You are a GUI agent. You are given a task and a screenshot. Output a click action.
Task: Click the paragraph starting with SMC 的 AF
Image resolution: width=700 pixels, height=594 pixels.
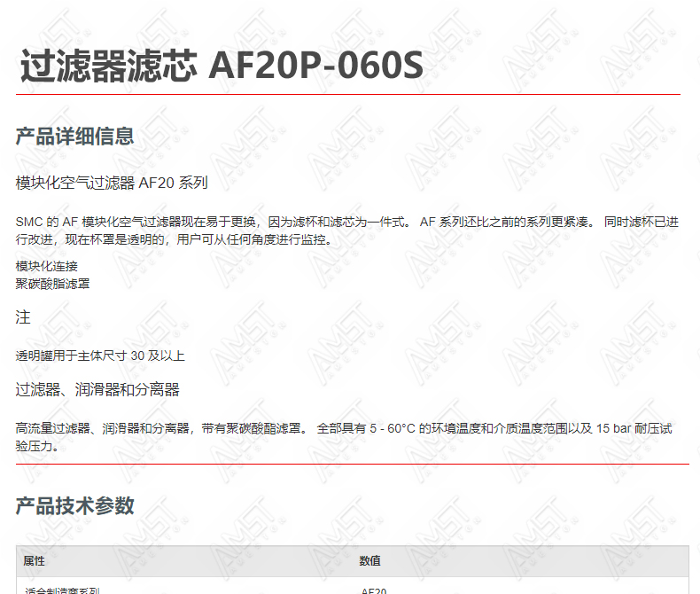(x=347, y=231)
